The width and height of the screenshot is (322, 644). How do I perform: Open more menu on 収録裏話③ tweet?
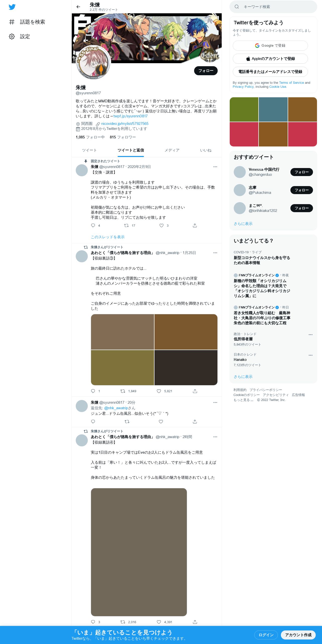coord(215,253)
